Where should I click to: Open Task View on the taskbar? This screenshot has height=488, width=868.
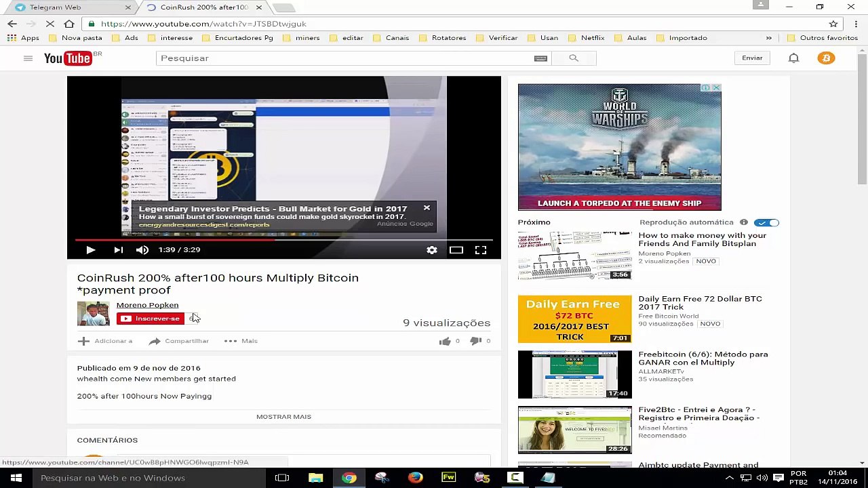(x=282, y=478)
